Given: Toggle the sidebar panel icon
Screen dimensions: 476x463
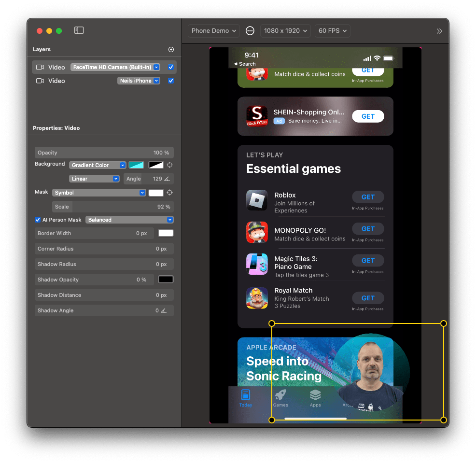Looking at the screenshot, I should pyautogui.click(x=79, y=30).
